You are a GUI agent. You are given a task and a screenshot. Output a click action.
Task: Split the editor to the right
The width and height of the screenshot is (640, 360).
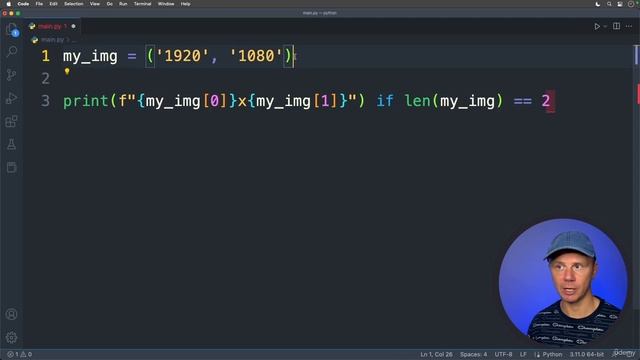pos(616,26)
